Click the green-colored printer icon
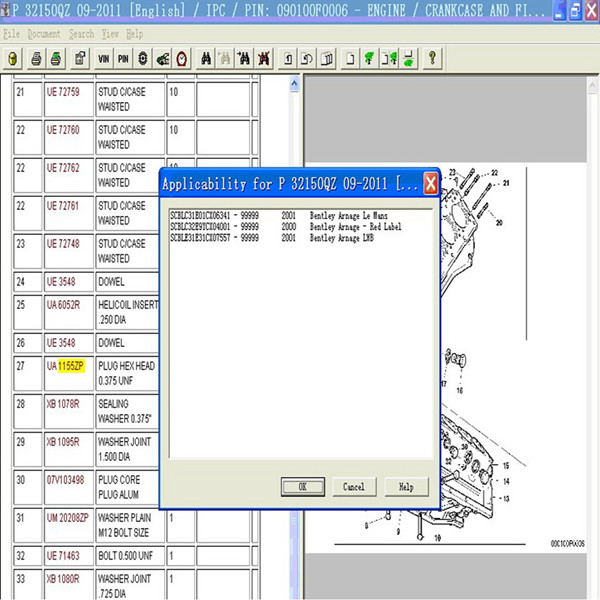The width and height of the screenshot is (600, 600). (54, 58)
